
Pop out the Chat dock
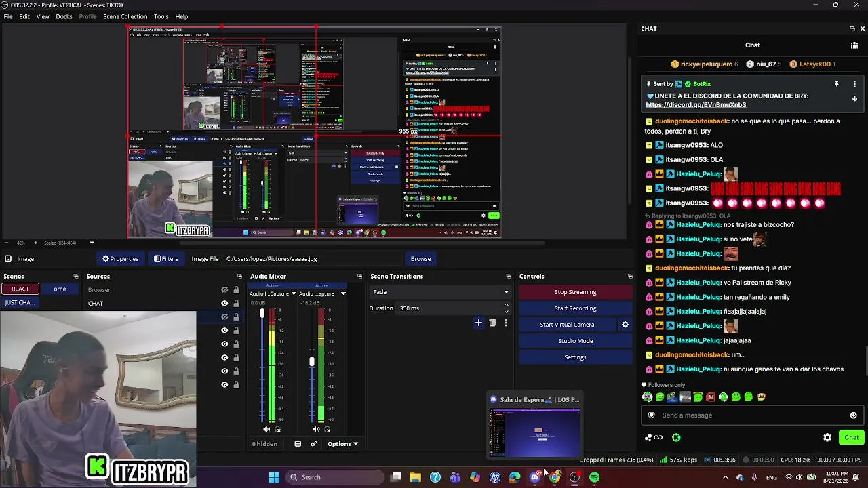click(852, 28)
